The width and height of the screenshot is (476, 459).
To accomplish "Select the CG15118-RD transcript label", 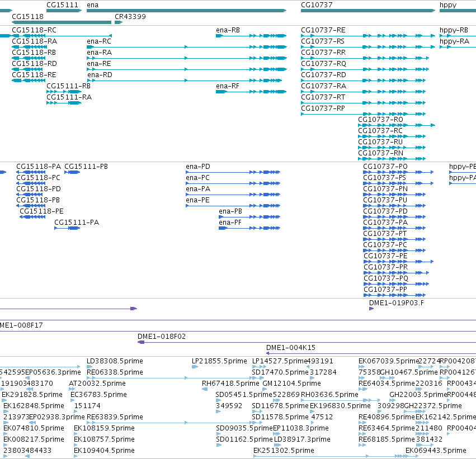I will (34, 64).
